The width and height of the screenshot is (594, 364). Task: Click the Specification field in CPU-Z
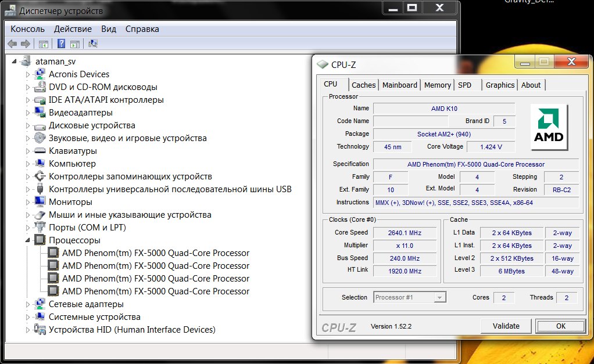(476, 164)
